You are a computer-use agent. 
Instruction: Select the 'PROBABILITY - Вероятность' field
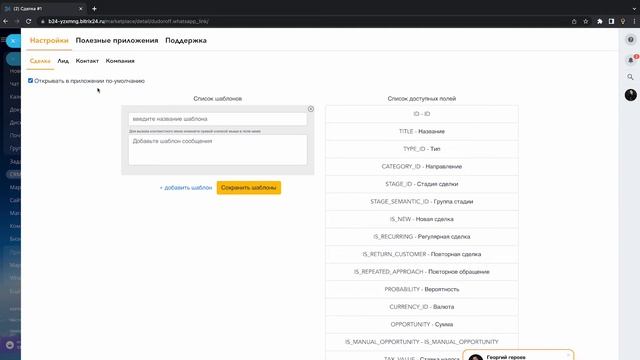(422, 289)
